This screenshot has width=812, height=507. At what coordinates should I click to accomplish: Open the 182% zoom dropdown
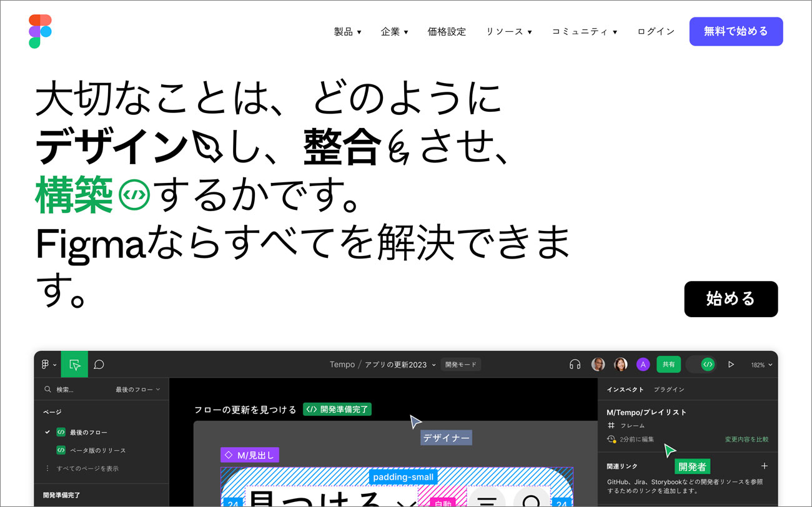[x=761, y=365]
